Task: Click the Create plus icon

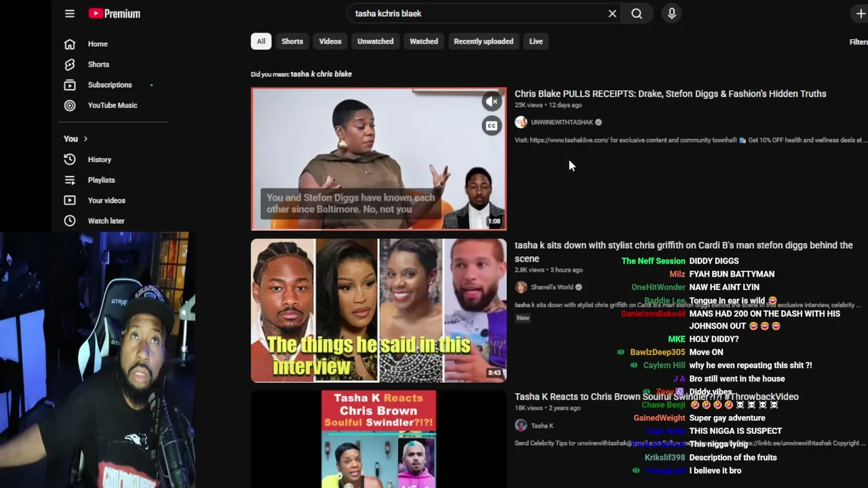Action: pos(861,14)
